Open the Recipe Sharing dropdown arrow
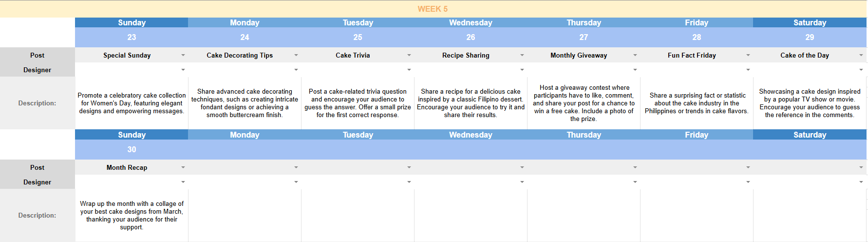The width and height of the screenshot is (868, 242). pyautogui.click(x=522, y=55)
